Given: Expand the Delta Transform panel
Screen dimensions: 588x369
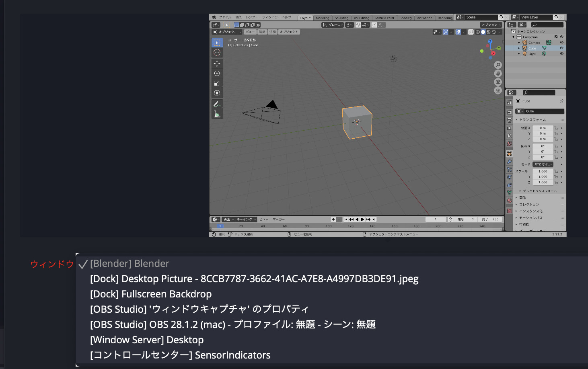Looking at the screenshot, I should (x=540, y=191).
